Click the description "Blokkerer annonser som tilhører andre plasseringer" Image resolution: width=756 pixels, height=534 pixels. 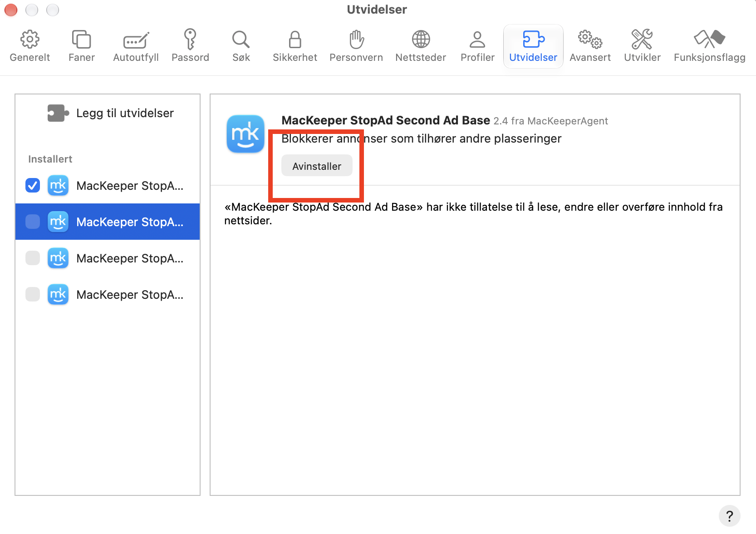pyautogui.click(x=421, y=138)
